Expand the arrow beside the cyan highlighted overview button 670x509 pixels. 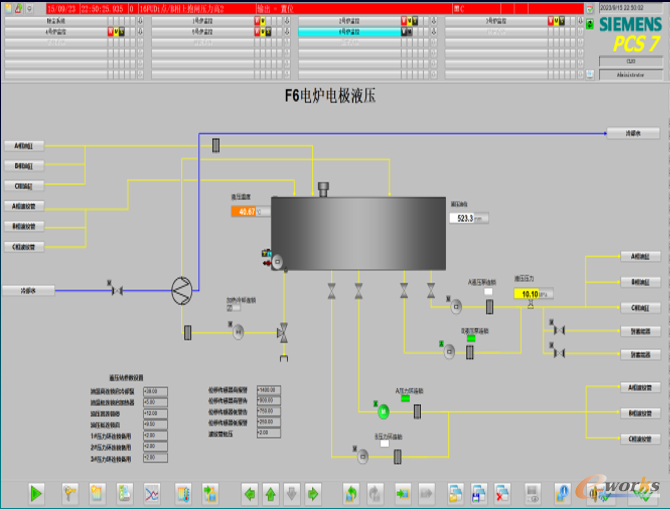click(434, 32)
